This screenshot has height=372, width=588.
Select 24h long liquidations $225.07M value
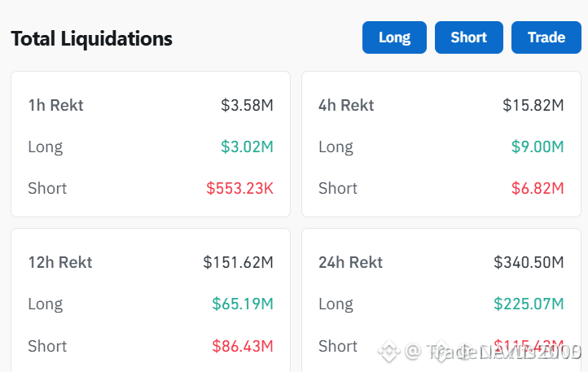coord(529,304)
